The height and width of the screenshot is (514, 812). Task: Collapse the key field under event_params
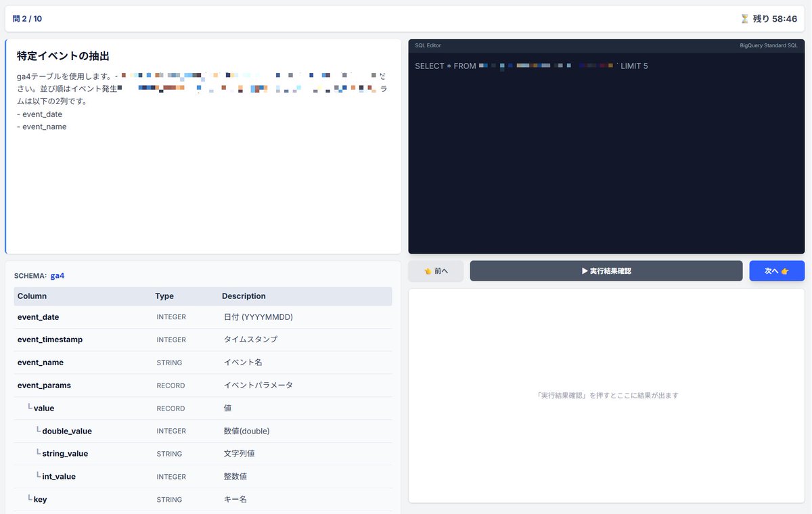point(39,498)
